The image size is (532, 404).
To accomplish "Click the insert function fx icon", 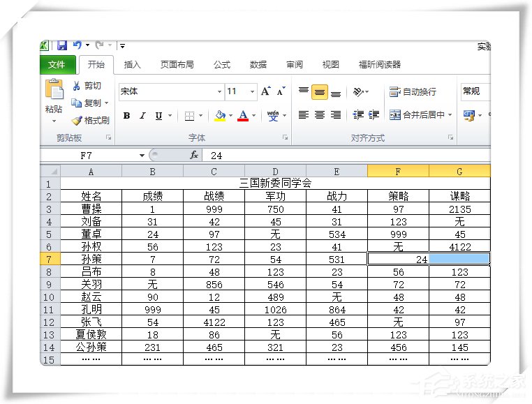I will (x=194, y=156).
